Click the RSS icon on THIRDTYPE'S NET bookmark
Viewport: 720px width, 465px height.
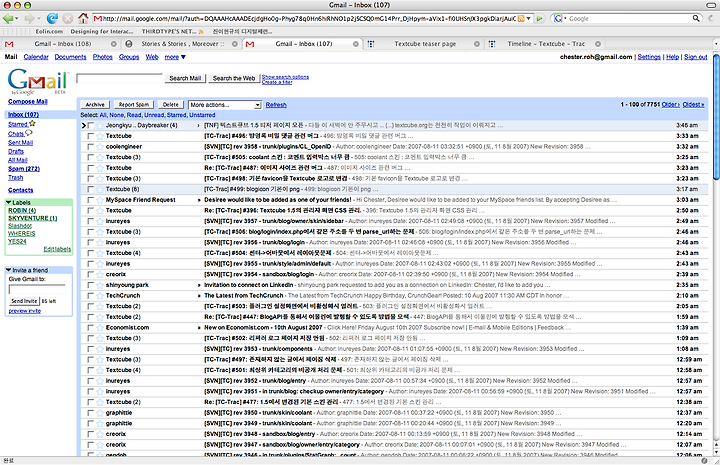click(x=201, y=32)
